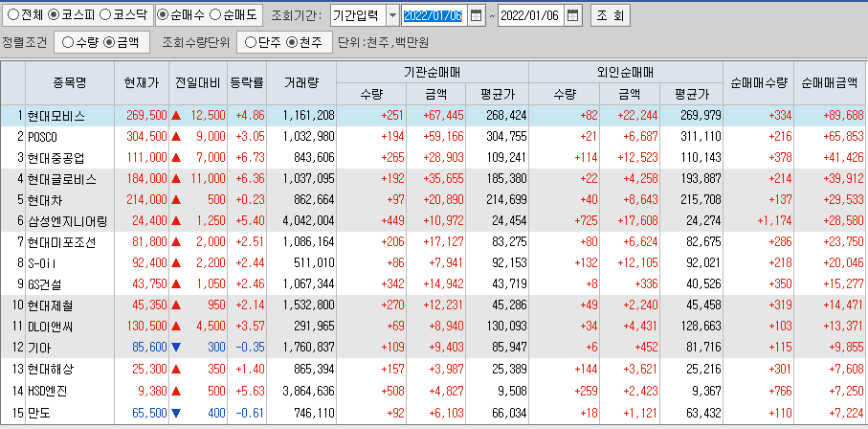Select the 현대글로비스 stock name
The width and height of the screenshot is (868, 429).
tap(61, 180)
